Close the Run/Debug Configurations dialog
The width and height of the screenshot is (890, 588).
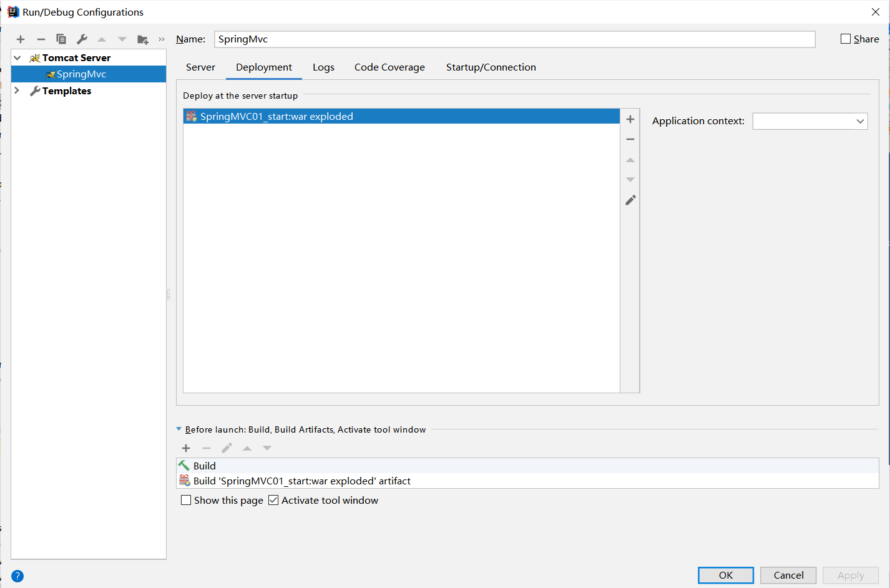876,12
